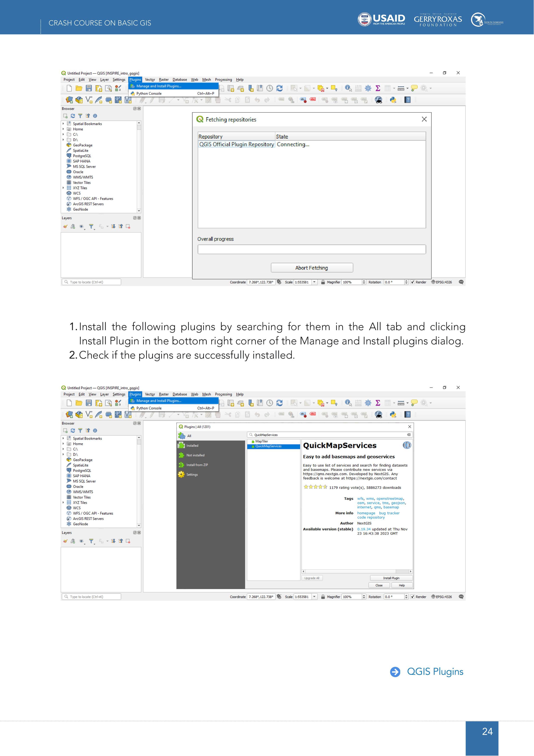Screen dimensions: 534x756
Task: Expand XYZ Tiles in the upper Browser panel
Action: 63,188
